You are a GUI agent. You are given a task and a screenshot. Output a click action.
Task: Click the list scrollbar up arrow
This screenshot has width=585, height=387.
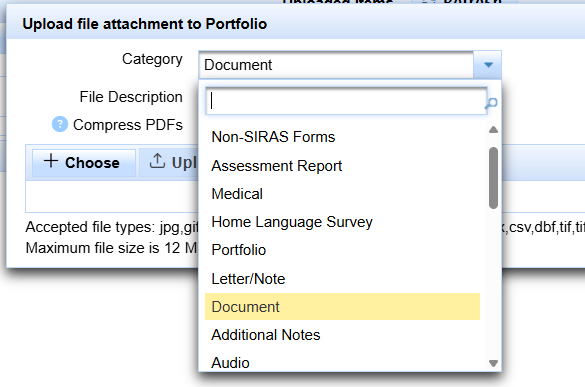click(493, 130)
